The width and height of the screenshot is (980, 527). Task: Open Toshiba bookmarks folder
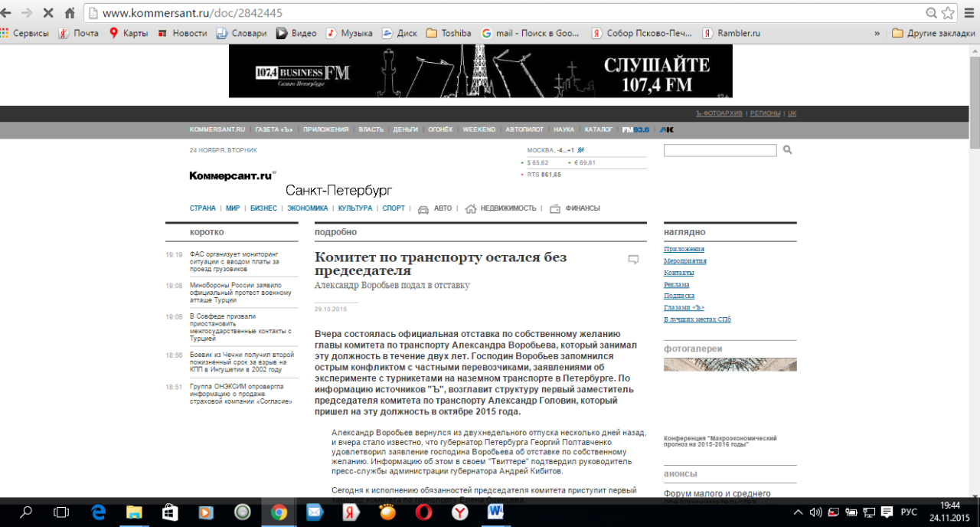coord(449,33)
